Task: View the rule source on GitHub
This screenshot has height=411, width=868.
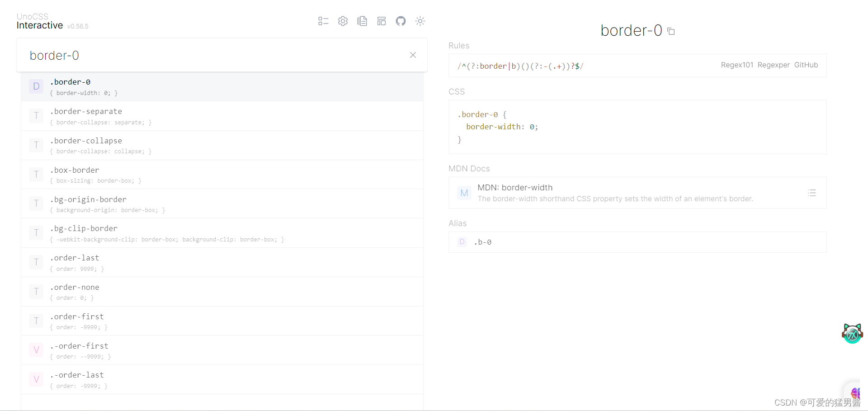Action: pyautogui.click(x=806, y=65)
